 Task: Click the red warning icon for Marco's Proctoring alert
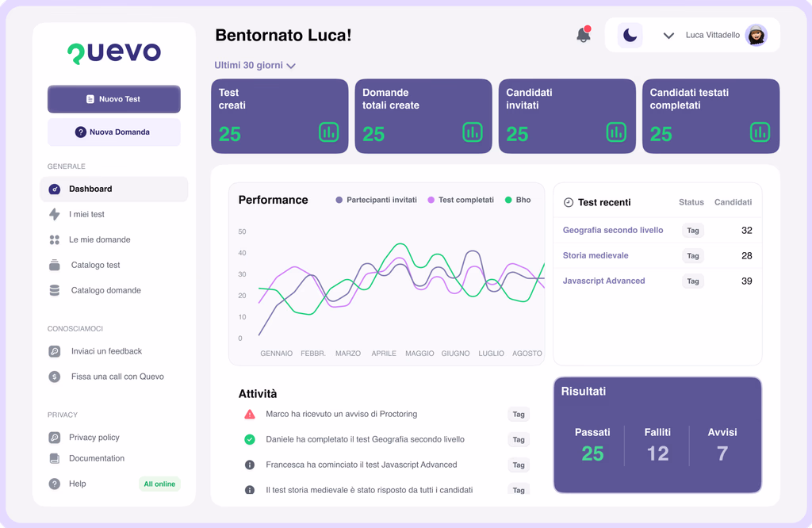tap(250, 414)
